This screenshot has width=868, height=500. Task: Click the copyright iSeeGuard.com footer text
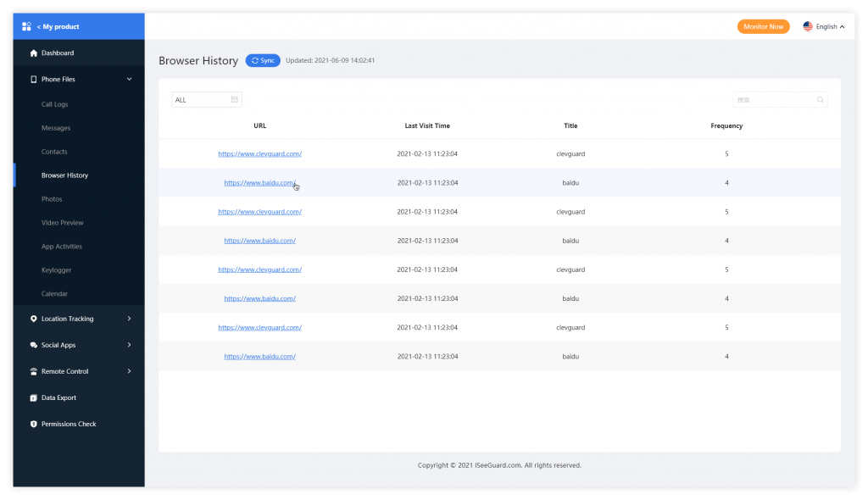499,465
